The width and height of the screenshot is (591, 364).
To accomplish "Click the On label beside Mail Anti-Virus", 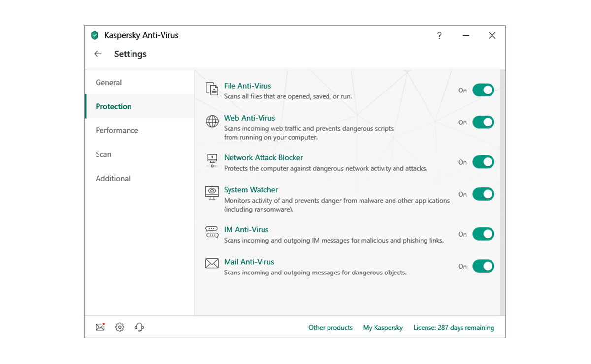I will coord(462,267).
